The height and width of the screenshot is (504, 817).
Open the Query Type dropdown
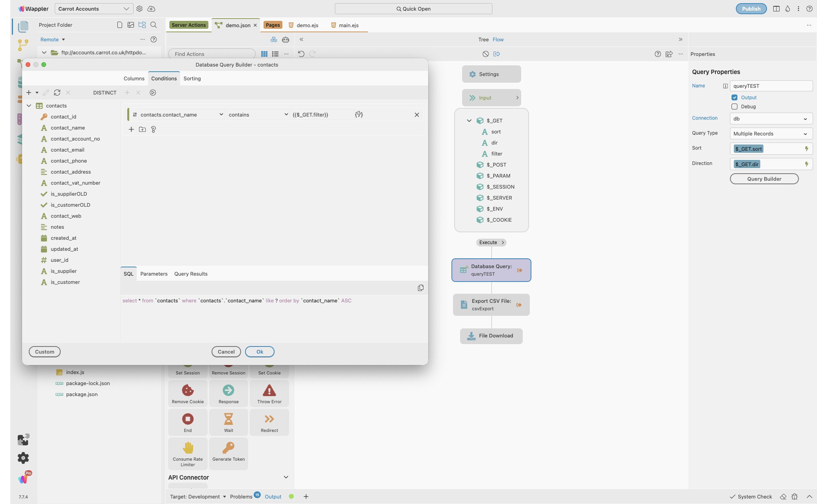coord(771,133)
